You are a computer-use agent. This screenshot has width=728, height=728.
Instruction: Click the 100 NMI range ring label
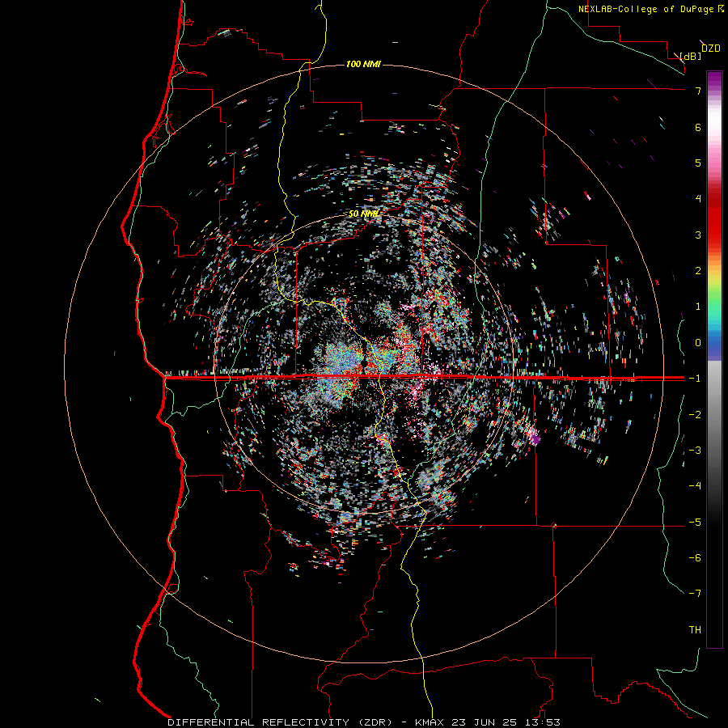coord(363,64)
